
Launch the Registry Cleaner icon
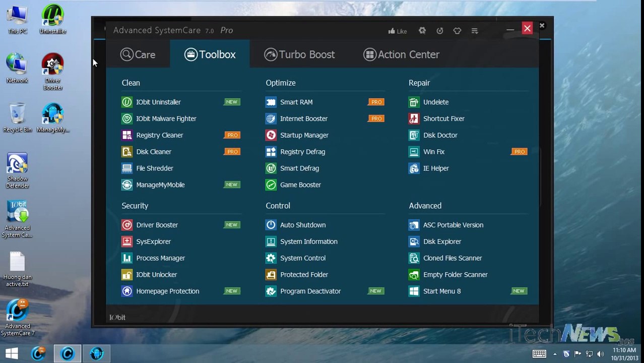pyautogui.click(x=127, y=135)
